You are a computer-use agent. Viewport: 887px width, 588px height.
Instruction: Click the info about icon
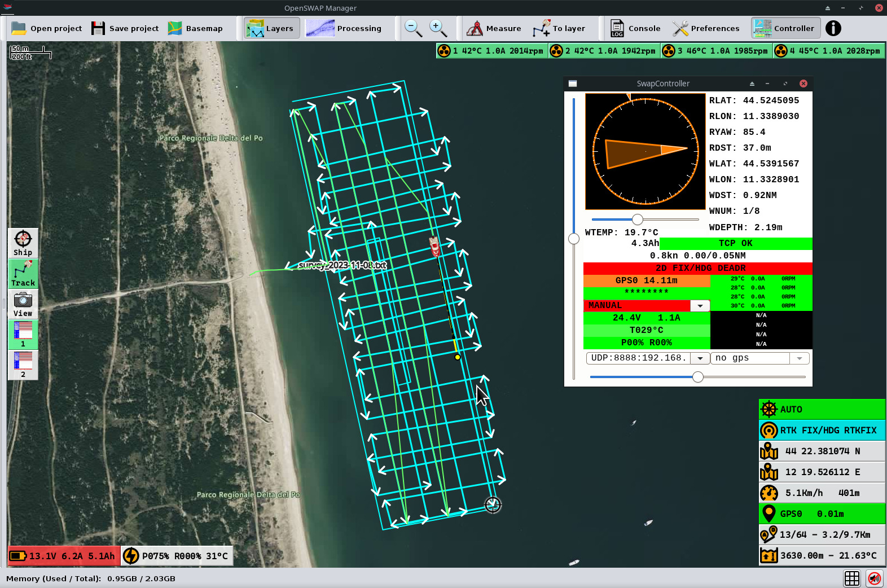pos(833,28)
